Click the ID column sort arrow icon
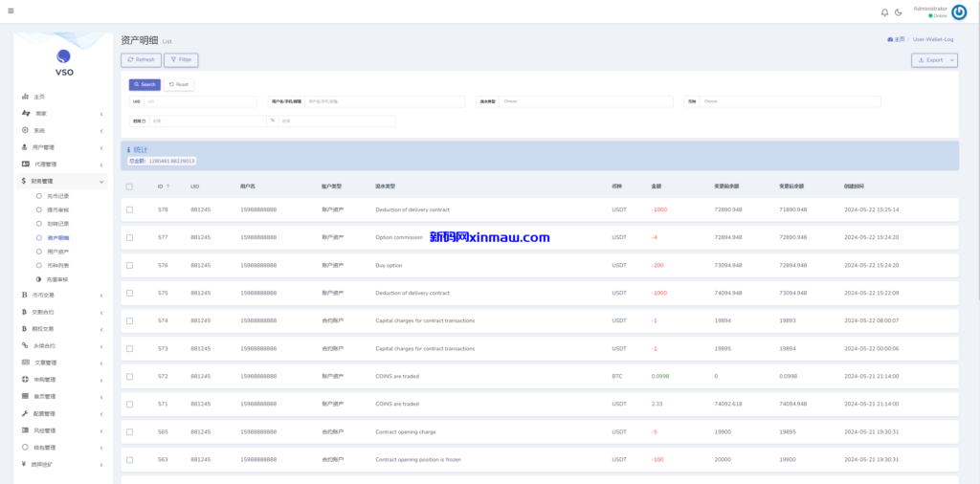980x484 pixels. click(168, 187)
